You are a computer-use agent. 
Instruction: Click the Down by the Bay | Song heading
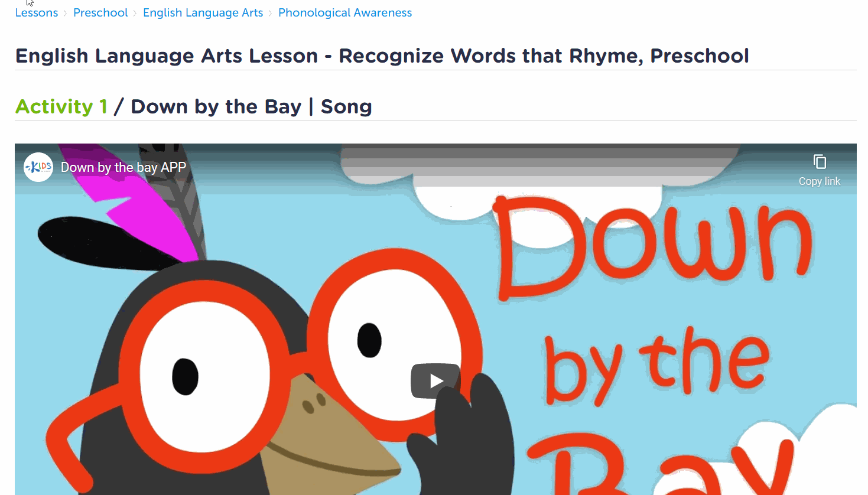251,106
